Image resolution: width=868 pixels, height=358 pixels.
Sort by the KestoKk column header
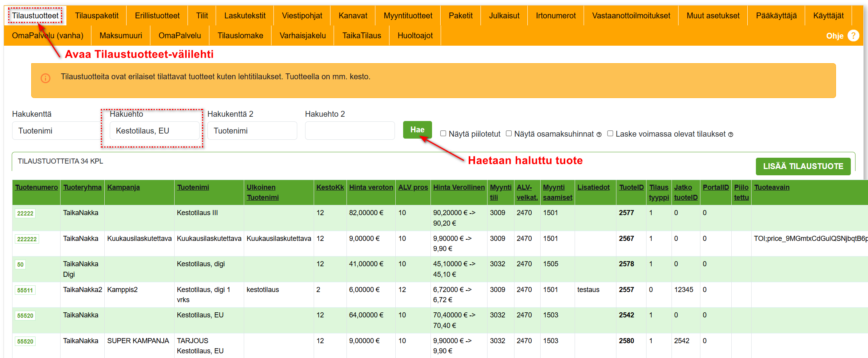pos(330,187)
